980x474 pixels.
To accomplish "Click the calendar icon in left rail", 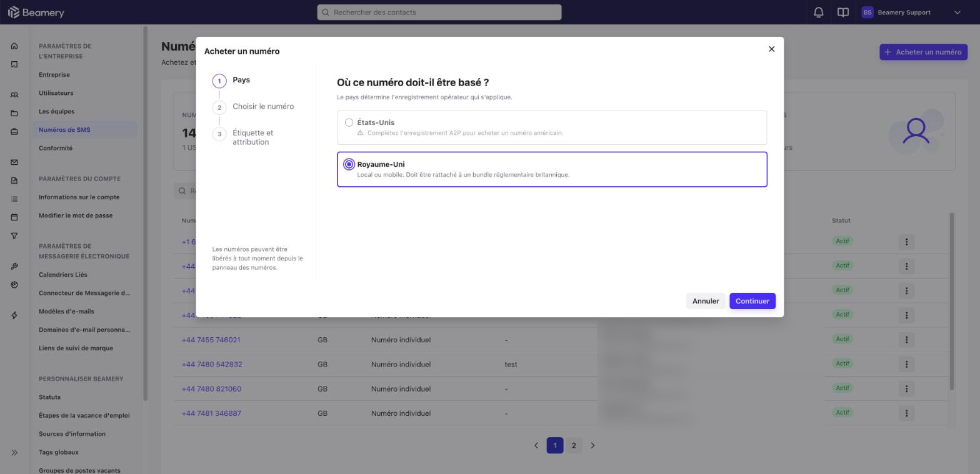I will [x=14, y=217].
